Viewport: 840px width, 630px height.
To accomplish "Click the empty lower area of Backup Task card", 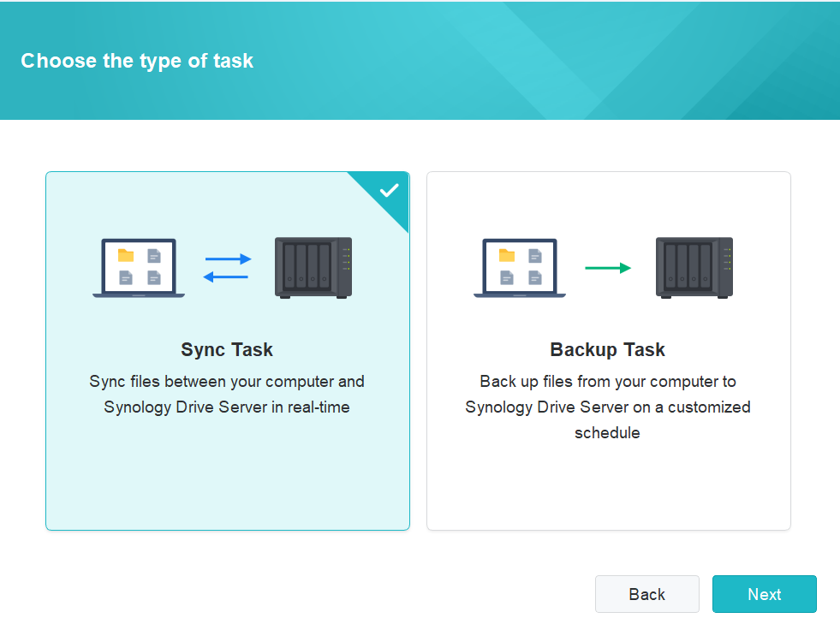I will [x=609, y=484].
